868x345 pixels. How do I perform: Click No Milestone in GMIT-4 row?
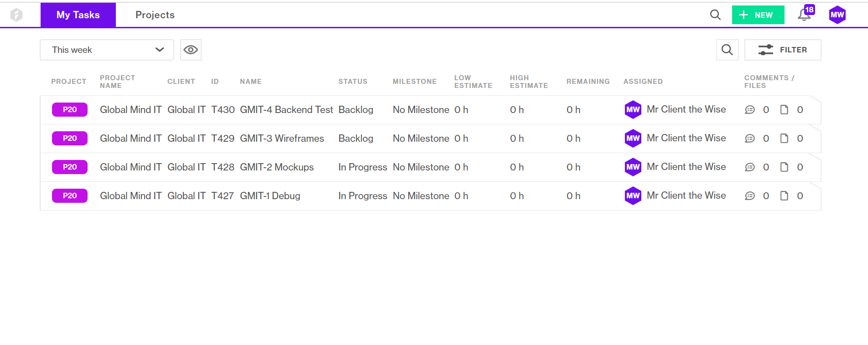pos(421,110)
